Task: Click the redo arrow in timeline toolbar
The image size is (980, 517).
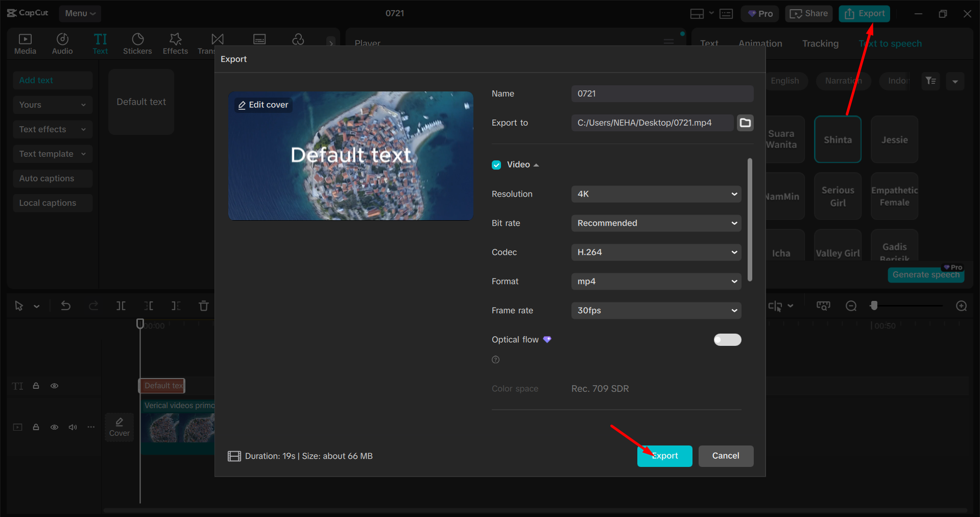Action: (x=93, y=306)
